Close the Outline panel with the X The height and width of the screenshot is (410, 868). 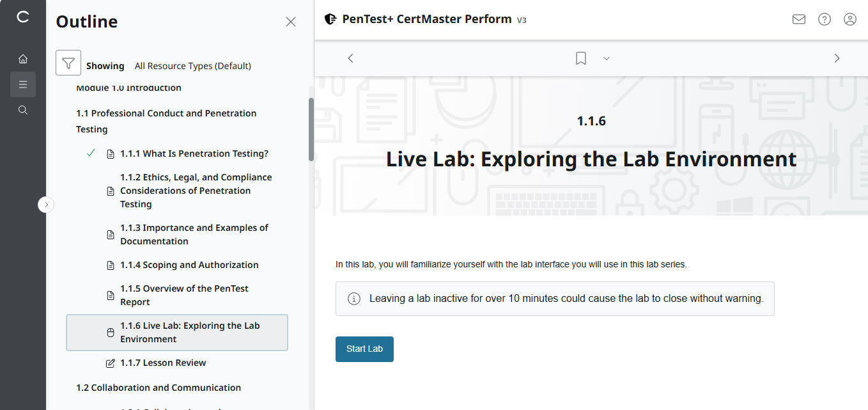point(291,21)
